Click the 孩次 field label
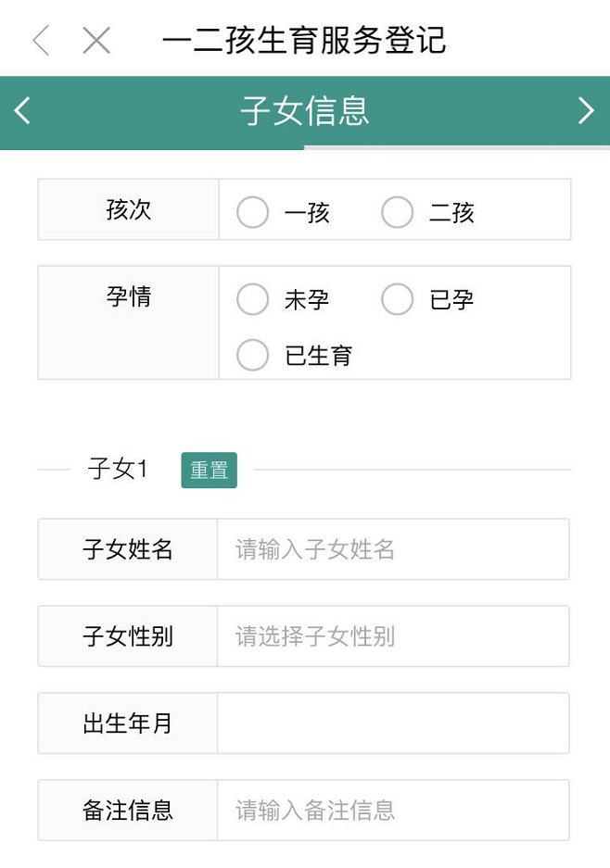This screenshot has width=610, height=868. point(129,209)
